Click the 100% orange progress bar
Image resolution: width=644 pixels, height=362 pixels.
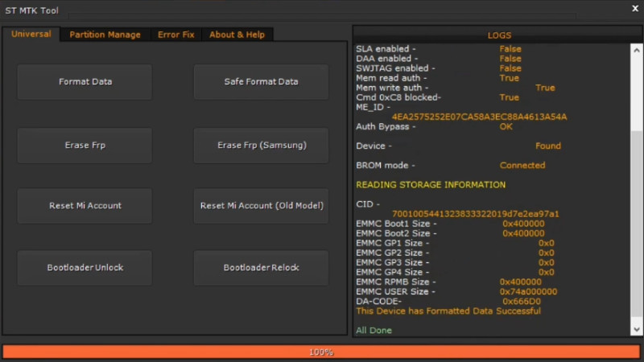(321, 352)
